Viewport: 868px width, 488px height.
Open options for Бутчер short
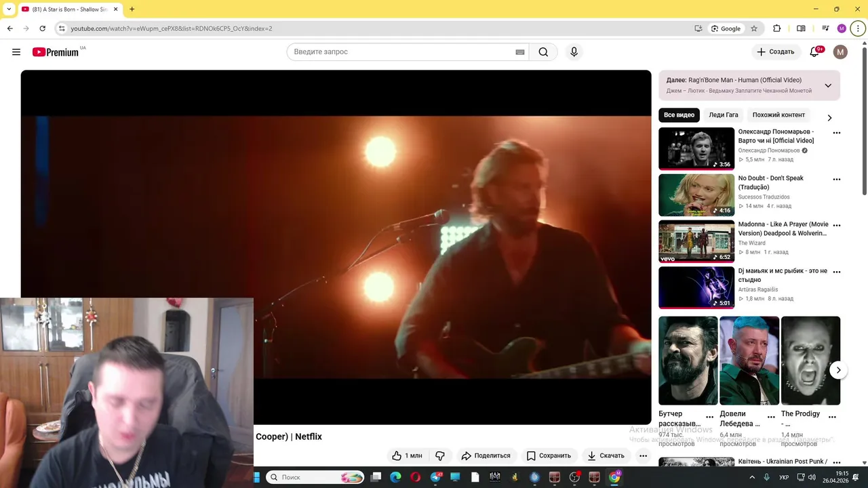(x=709, y=417)
